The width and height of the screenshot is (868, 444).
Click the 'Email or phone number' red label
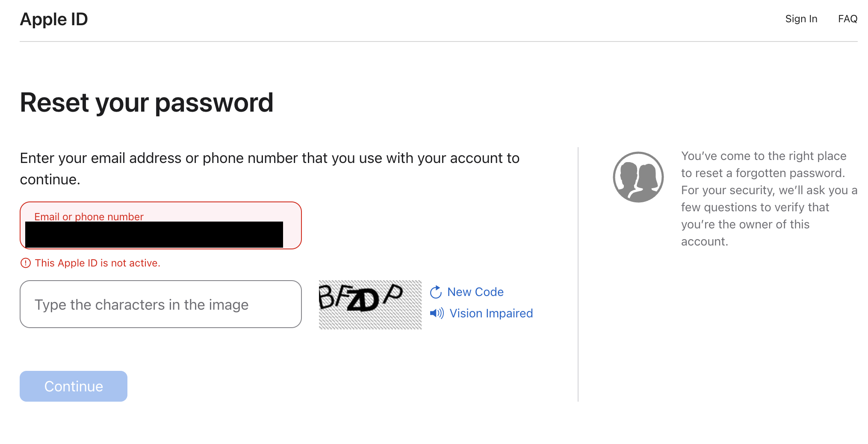pyautogui.click(x=89, y=216)
